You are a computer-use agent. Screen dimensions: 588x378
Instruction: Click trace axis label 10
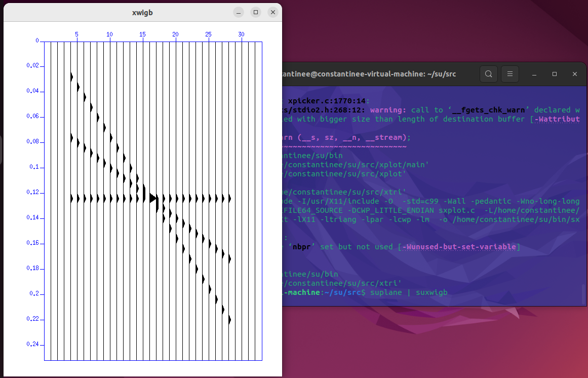tap(109, 34)
